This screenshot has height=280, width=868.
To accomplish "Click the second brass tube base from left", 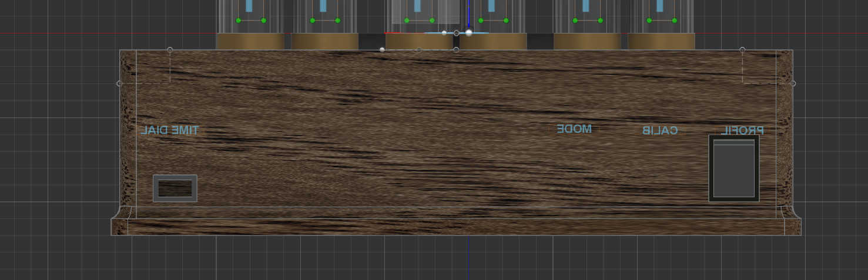I will coord(324,42).
